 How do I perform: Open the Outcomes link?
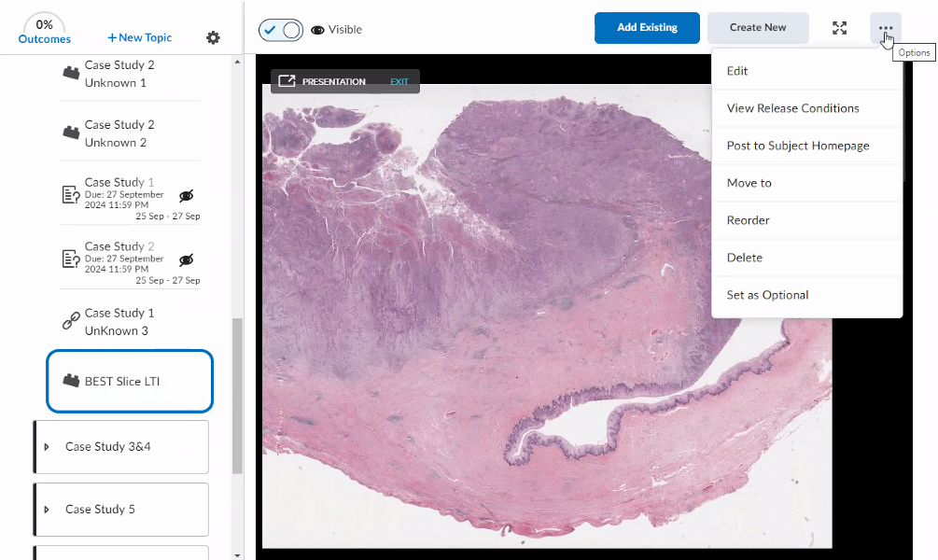tap(44, 39)
